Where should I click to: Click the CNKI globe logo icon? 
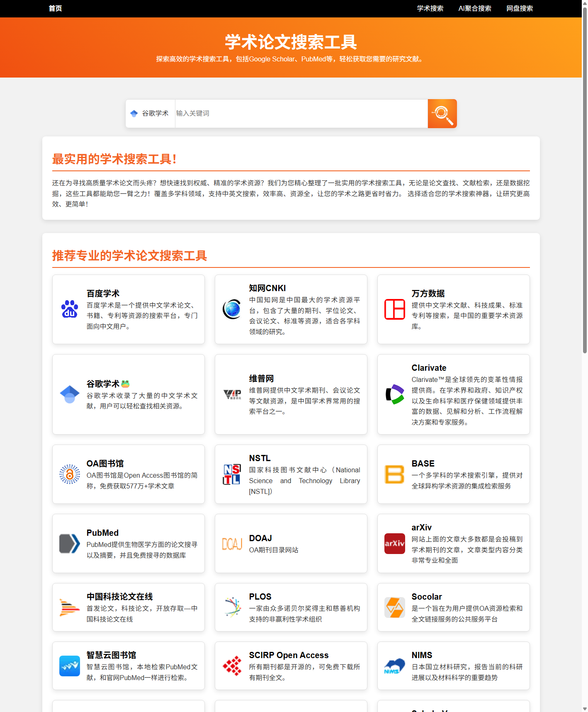232,309
